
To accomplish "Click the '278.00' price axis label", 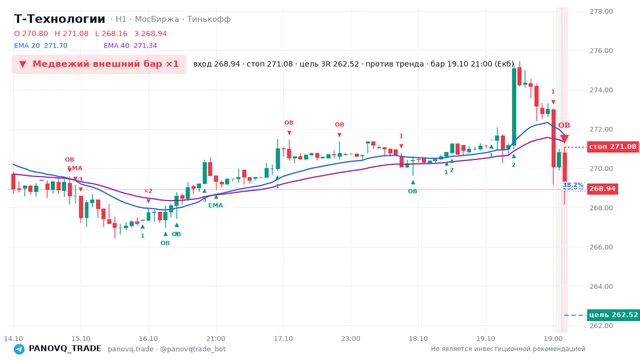I will [601, 11].
